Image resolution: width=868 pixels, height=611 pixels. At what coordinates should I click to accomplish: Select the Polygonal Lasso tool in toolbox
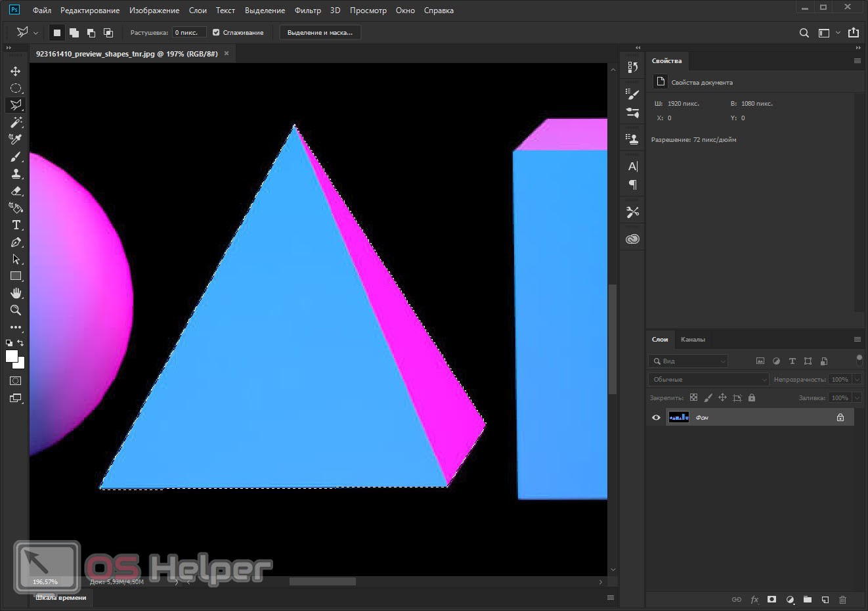pos(16,105)
